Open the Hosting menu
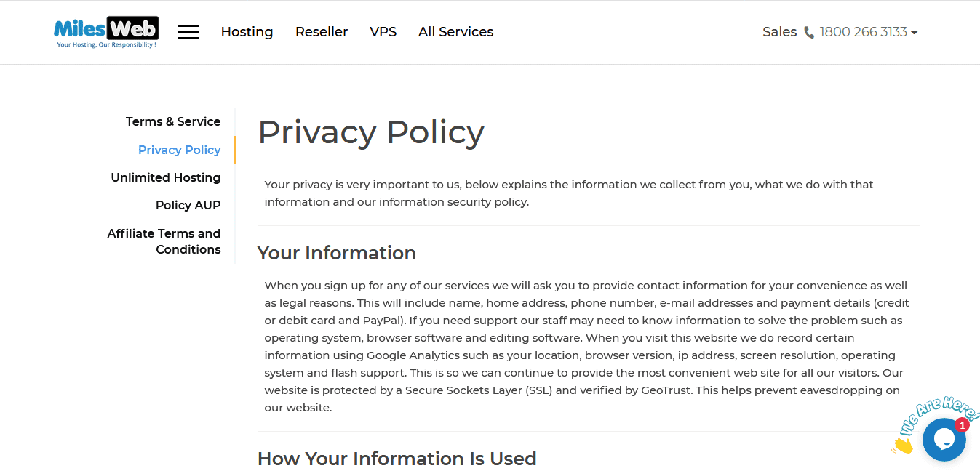The height and width of the screenshot is (471, 980). pyautogui.click(x=247, y=32)
